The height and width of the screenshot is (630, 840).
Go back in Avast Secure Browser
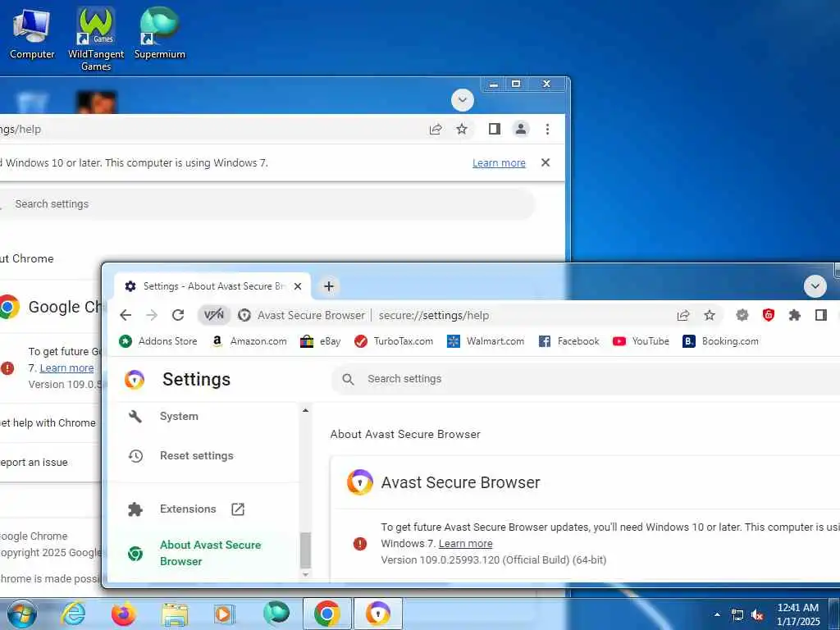126,315
